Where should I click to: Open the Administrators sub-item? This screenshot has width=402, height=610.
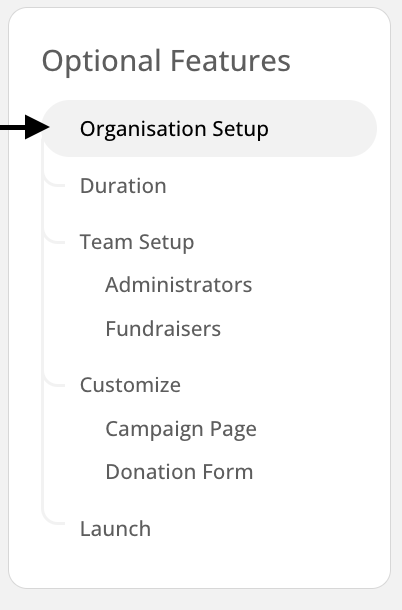pos(179,285)
